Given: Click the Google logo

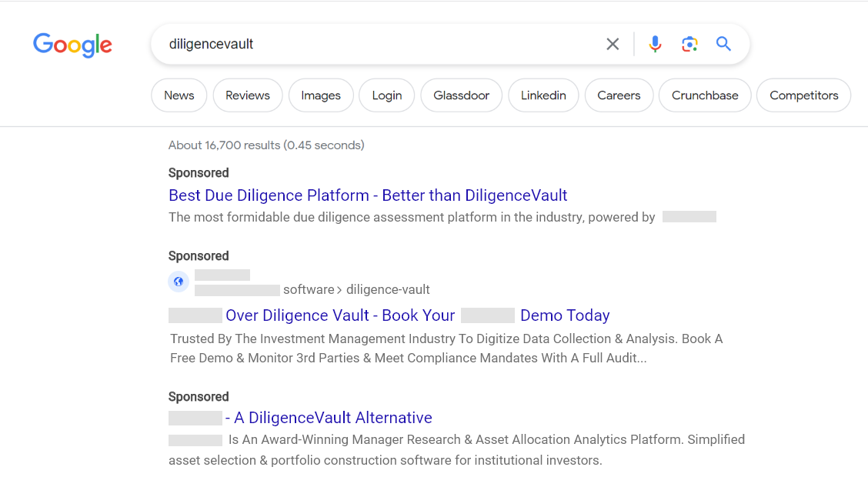Looking at the screenshot, I should tap(72, 45).
